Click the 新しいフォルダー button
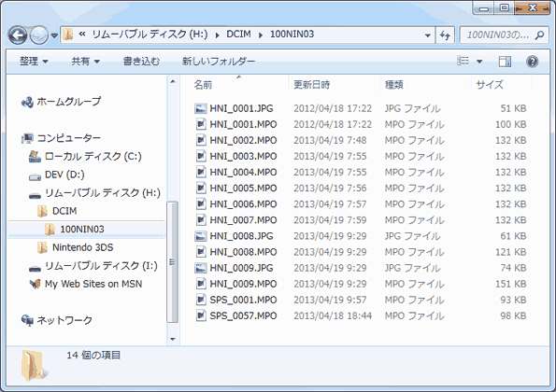 coord(219,62)
